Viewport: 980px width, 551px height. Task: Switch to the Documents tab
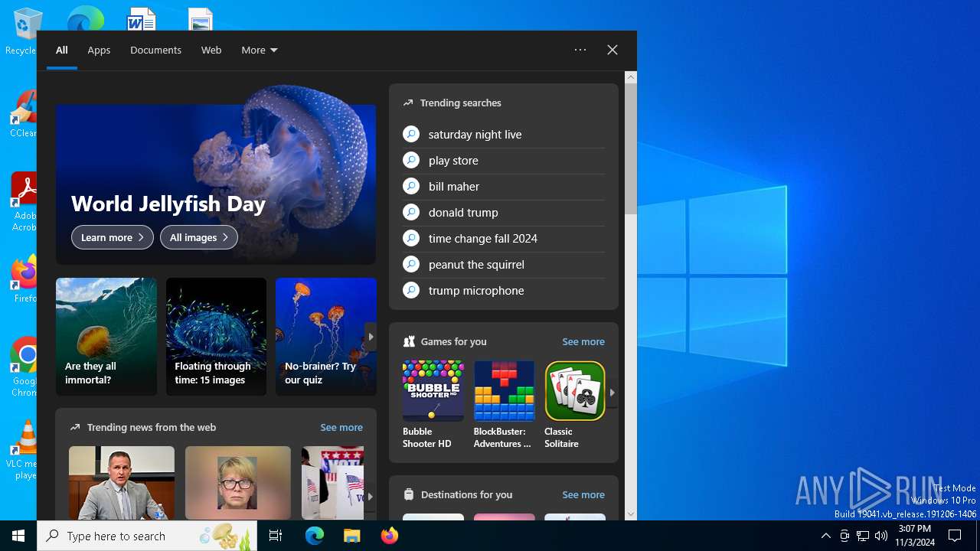(x=155, y=50)
